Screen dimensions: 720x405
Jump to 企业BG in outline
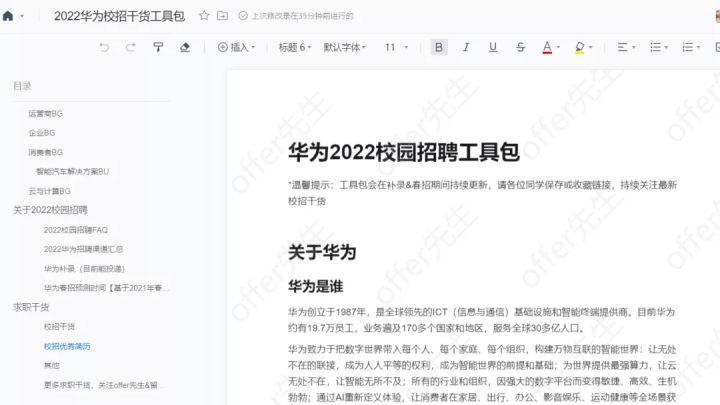click(42, 133)
